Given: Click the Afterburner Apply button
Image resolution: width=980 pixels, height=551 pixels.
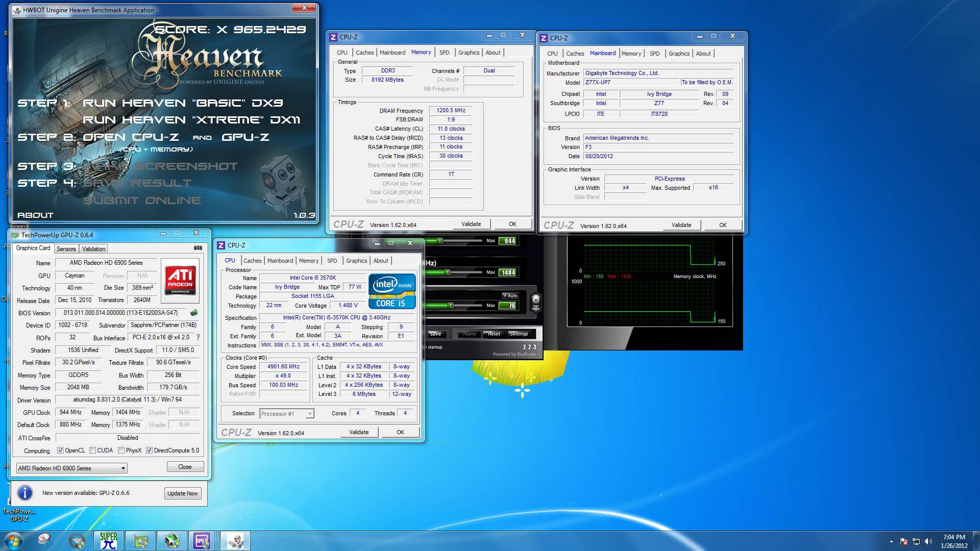Looking at the screenshot, I should click(469, 334).
